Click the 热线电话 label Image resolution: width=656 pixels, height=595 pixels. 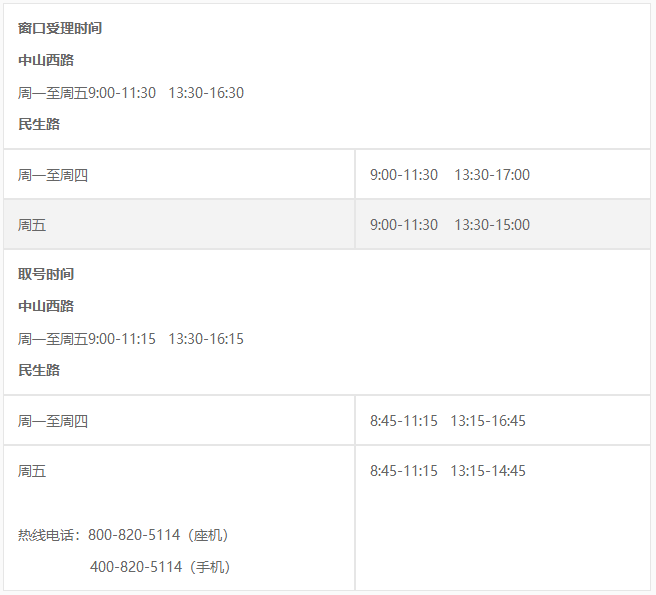click(x=46, y=535)
